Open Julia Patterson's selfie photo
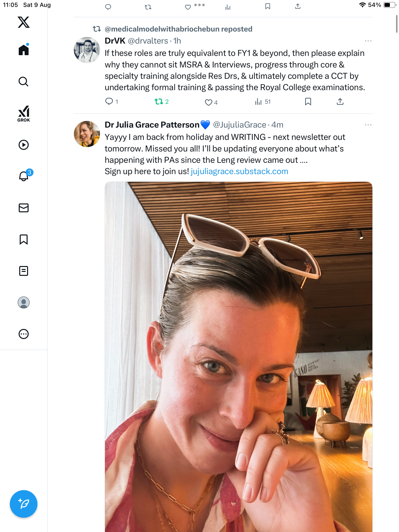Image resolution: width=399 pixels, height=532 pixels. (x=238, y=357)
